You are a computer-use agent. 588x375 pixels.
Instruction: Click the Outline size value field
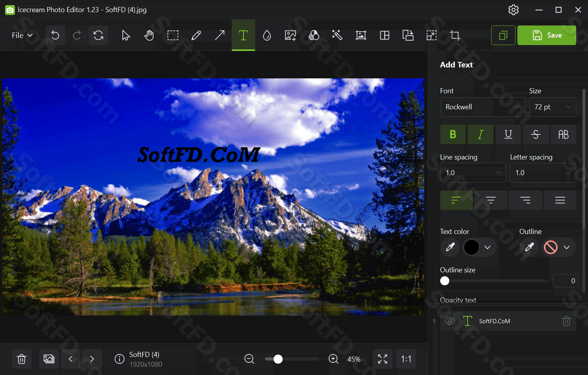tap(565, 281)
